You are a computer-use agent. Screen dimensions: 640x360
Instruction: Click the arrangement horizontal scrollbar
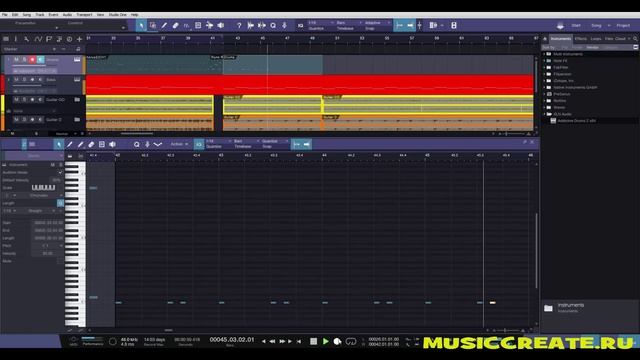(x=137, y=133)
